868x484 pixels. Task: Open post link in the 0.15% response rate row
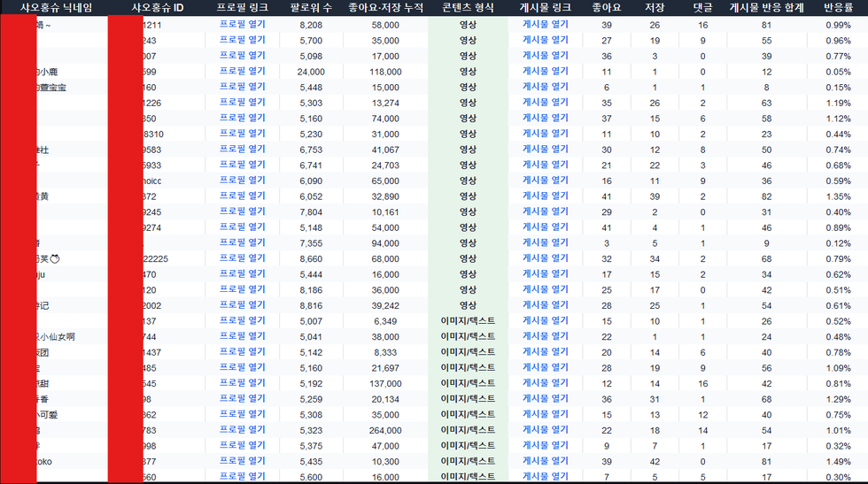546,87
